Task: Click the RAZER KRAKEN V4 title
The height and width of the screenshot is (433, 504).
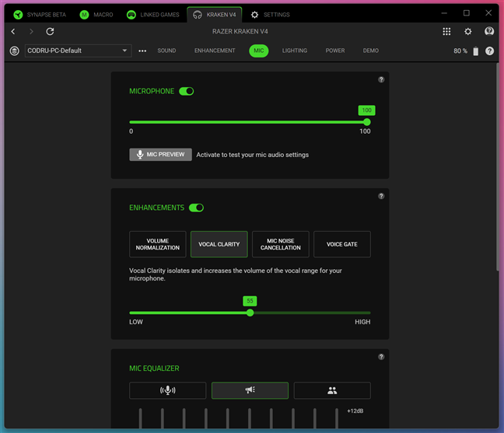Action: click(240, 31)
